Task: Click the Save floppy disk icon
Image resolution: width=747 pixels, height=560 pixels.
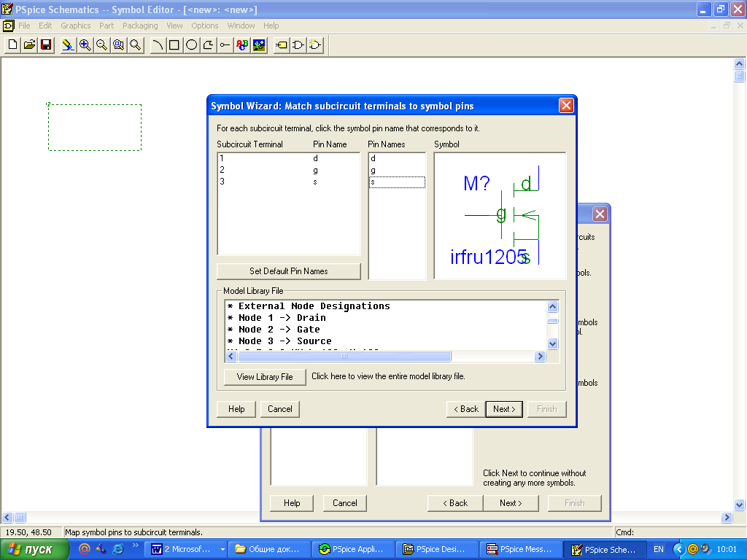Action: coord(46,45)
